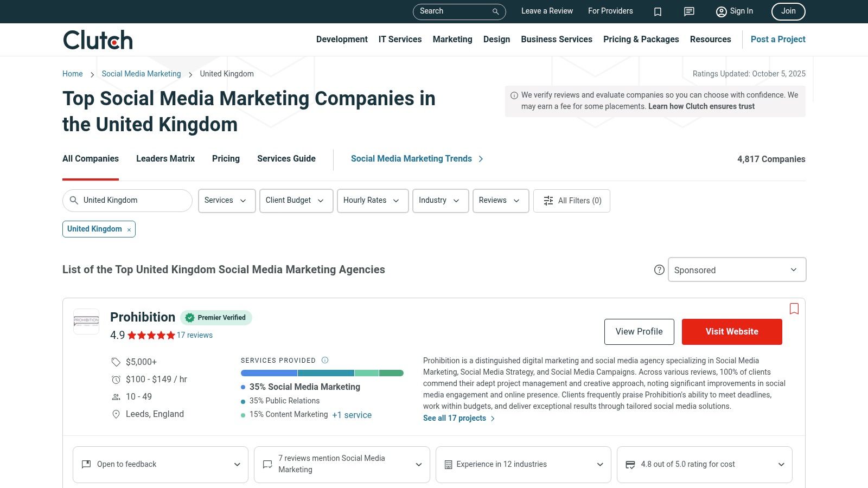The width and height of the screenshot is (868, 488).
Task: Click the search magnifier icon in header
Action: point(495,11)
